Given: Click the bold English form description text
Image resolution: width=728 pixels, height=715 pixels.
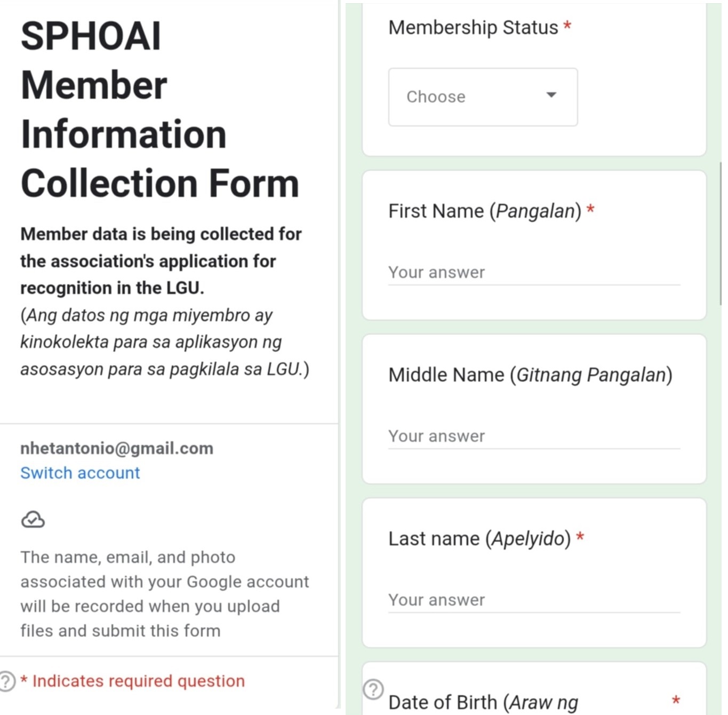Looking at the screenshot, I should click(161, 261).
